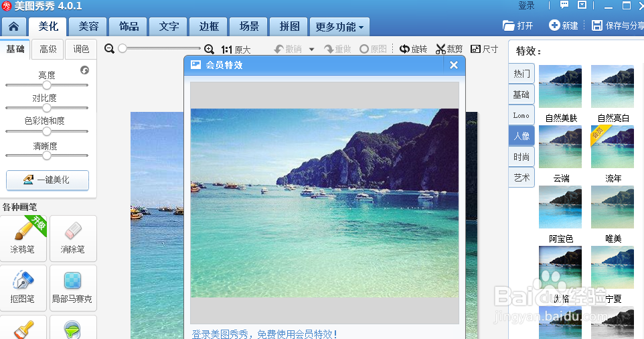Click 登录 in the title bar
644x339 pixels.
tap(527, 5)
